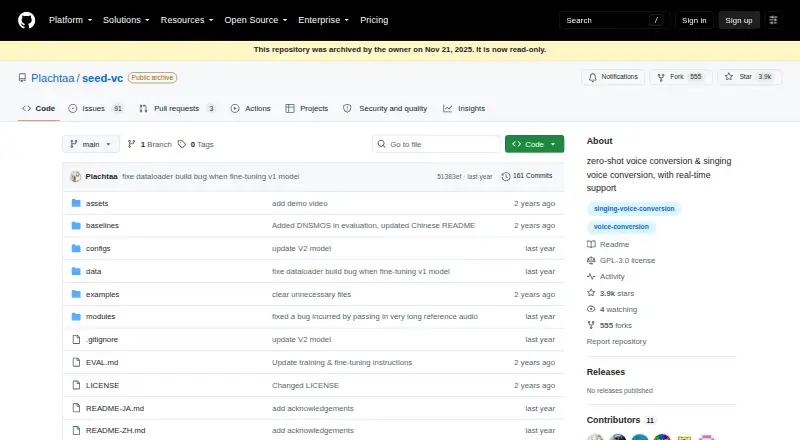This screenshot has height=440, width=800.
Task: Open the EVAL.md file
Action: (x=102, y=362)
